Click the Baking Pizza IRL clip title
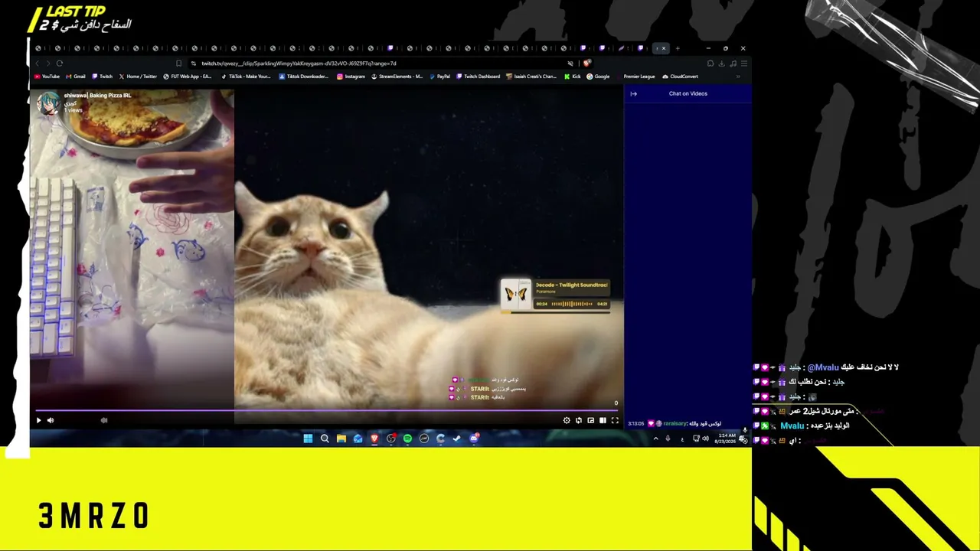980x551 pixels. click(97, 96)
